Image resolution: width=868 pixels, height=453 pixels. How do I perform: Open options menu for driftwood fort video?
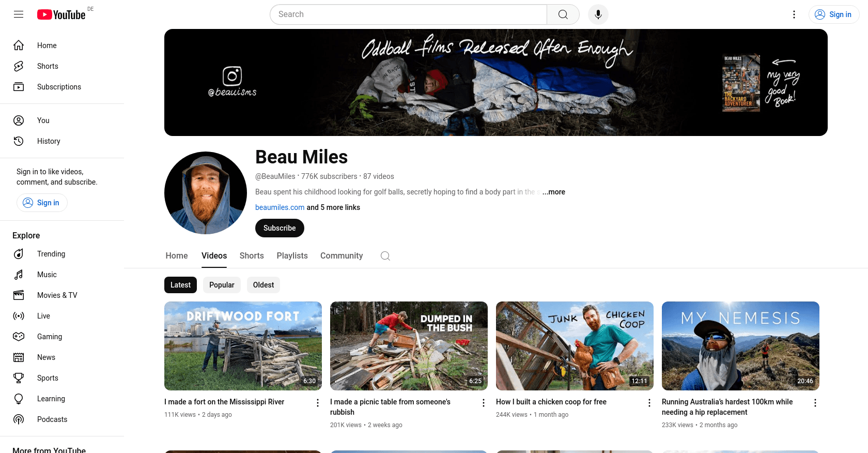[318, 403]
